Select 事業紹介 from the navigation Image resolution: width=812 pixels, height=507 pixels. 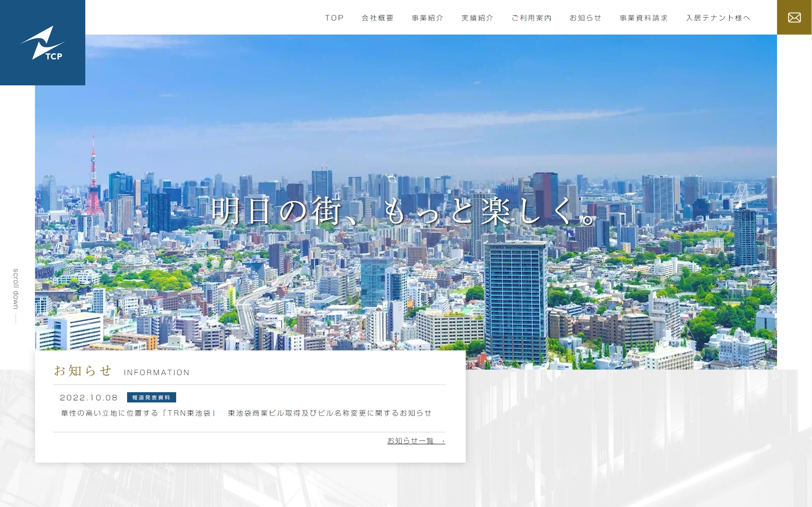coord(427,17)
